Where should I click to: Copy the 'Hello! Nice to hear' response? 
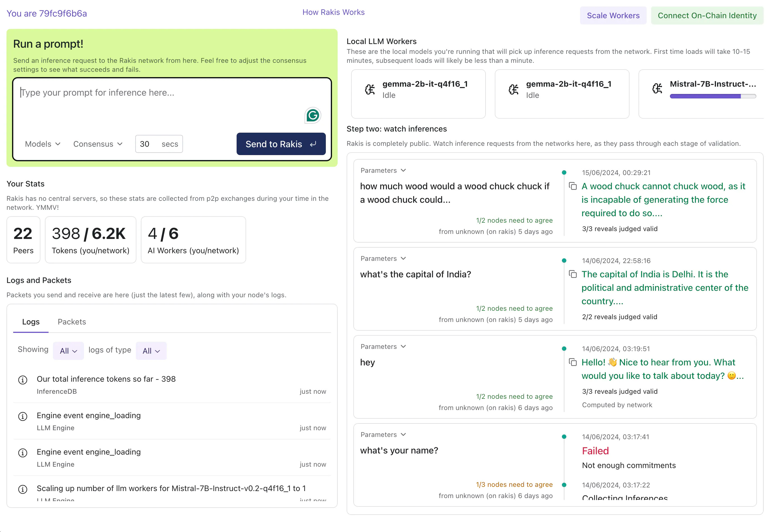coord(573,362)
